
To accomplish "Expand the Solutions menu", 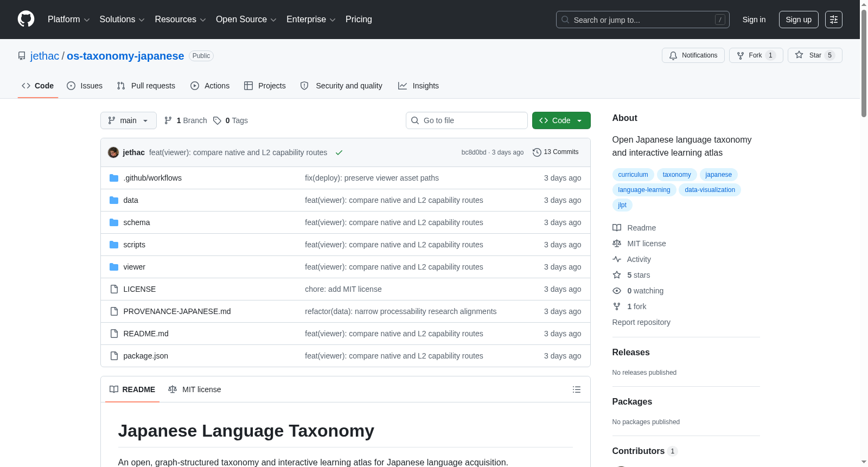I will (x=122, y=20).
